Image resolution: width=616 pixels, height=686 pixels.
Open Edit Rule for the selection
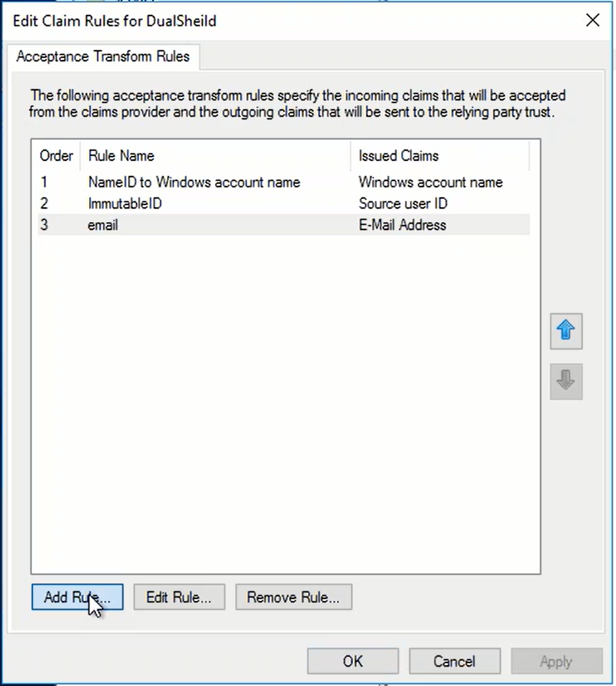click(179, 597)
